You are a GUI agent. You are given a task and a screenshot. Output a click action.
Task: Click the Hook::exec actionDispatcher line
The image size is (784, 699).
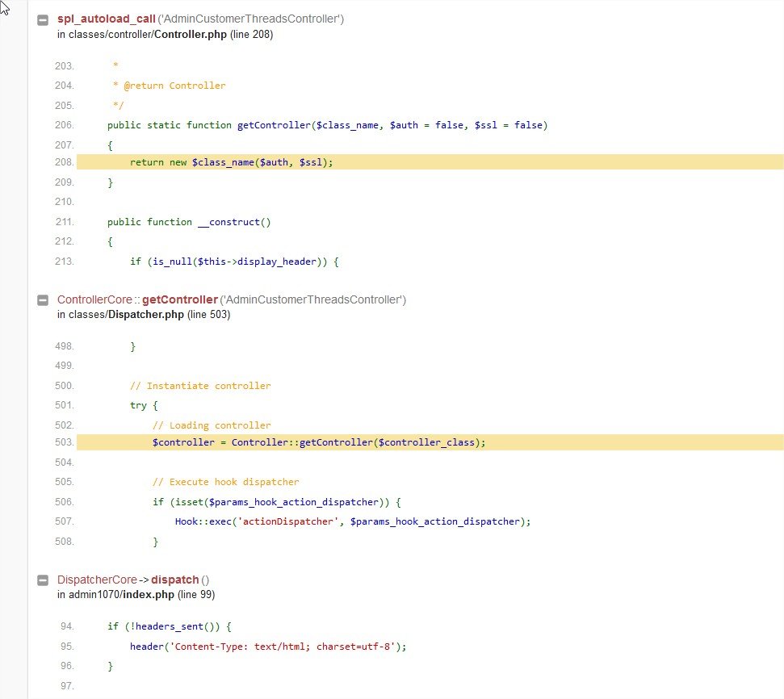click(353, 521)
